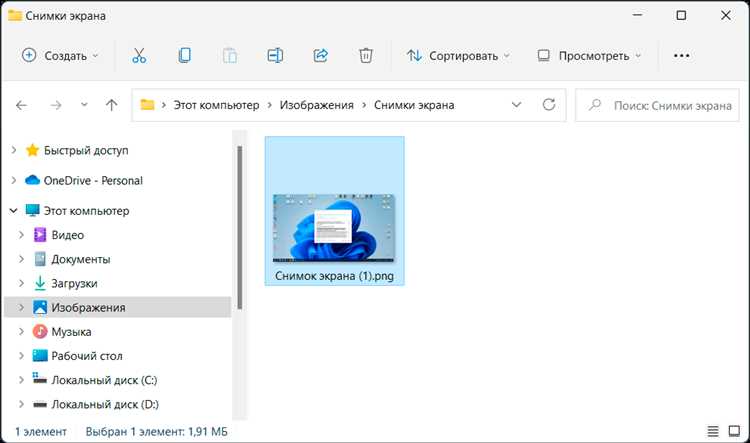The height and width of the screenshot is (443, 750).
Task: Close the Снимки экрана window
Action: [x=726, y=15]
